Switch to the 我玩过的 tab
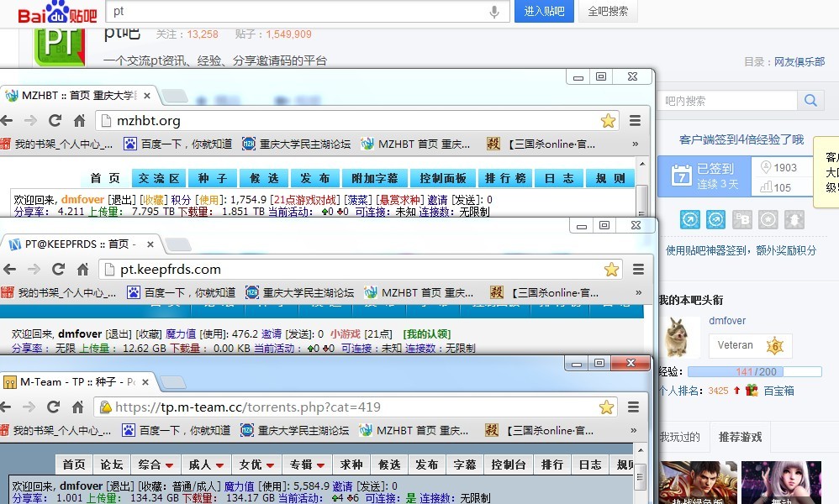The width and height of the screenshot is (839, 504). coord(681,437)
